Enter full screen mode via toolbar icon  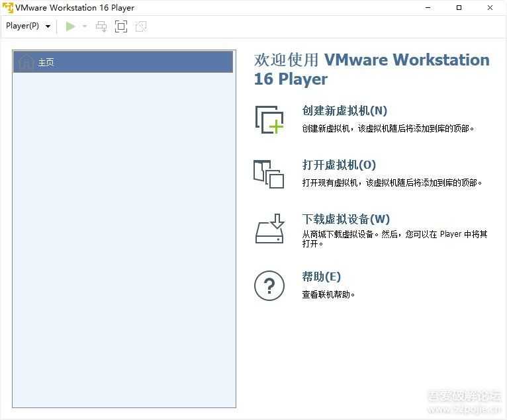pyautogui.click(x=120, y=26)
